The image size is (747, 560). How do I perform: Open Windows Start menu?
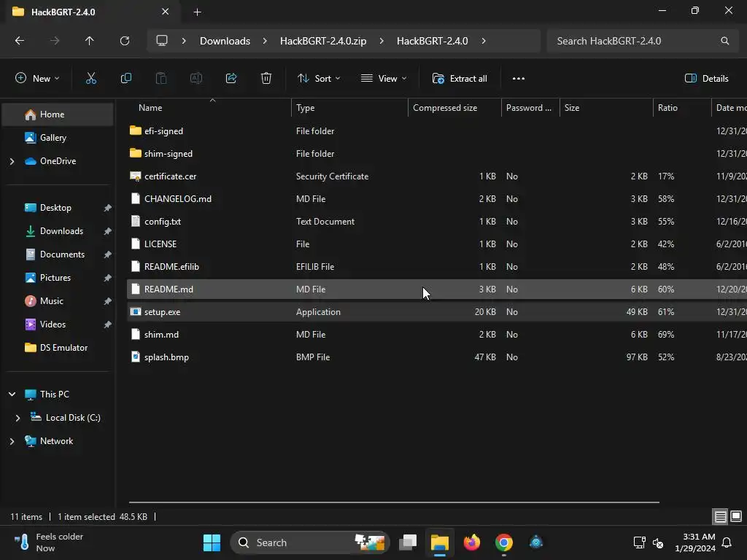[x=212, y=542]
